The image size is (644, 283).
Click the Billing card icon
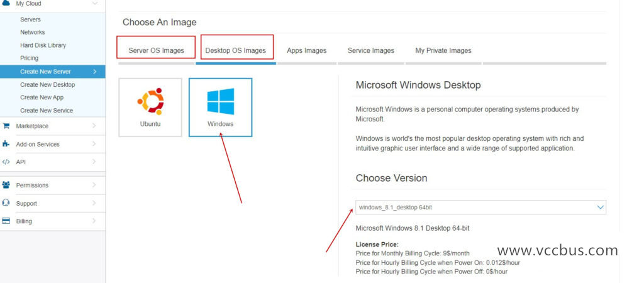click(6, 221)
